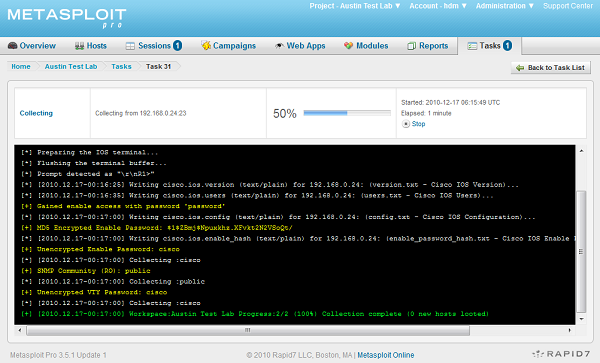Click console scroll up arrow
This screenshot has width=600, height=363.
[x=581, y=151]
